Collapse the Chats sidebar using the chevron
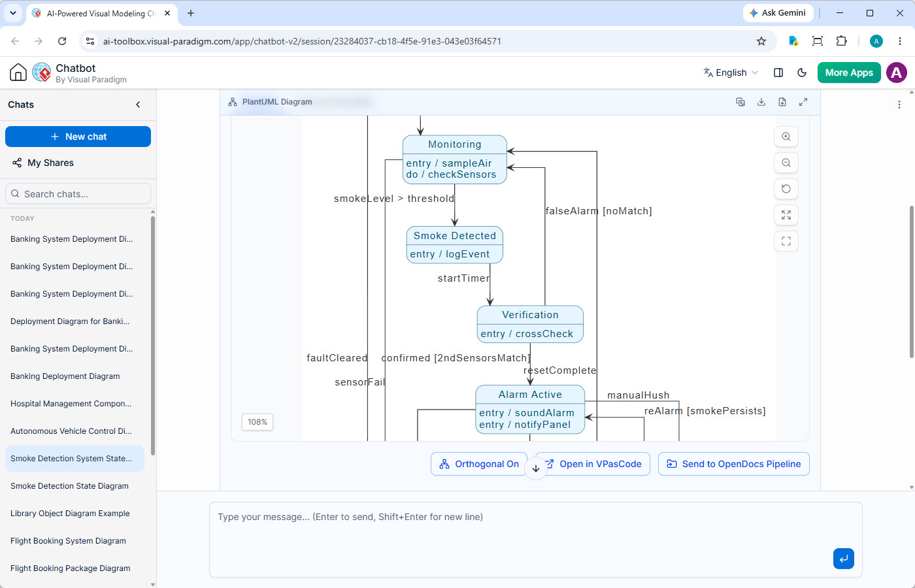This screenshot has height=588, width=915. pos(138,105)
